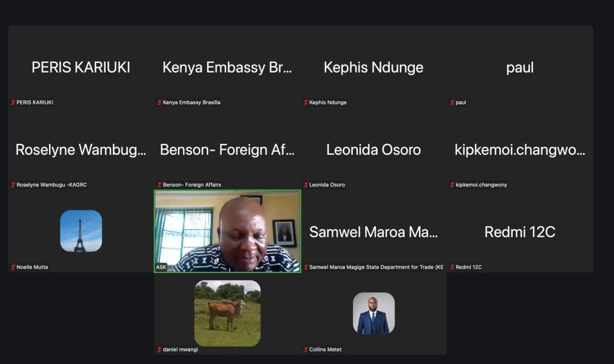Click muted mic icon beside Noelle Mutta label
The height and width of the screenshot is (364, 614).
pos(13,267)
